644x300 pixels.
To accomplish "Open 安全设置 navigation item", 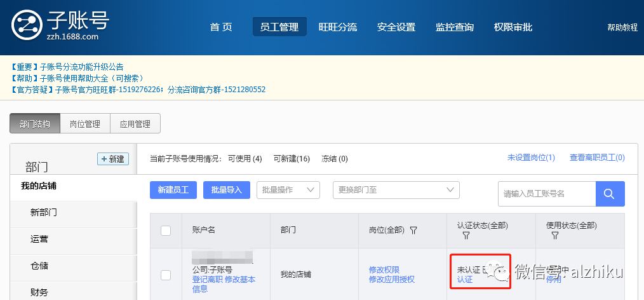I will [x=396, y=27].
